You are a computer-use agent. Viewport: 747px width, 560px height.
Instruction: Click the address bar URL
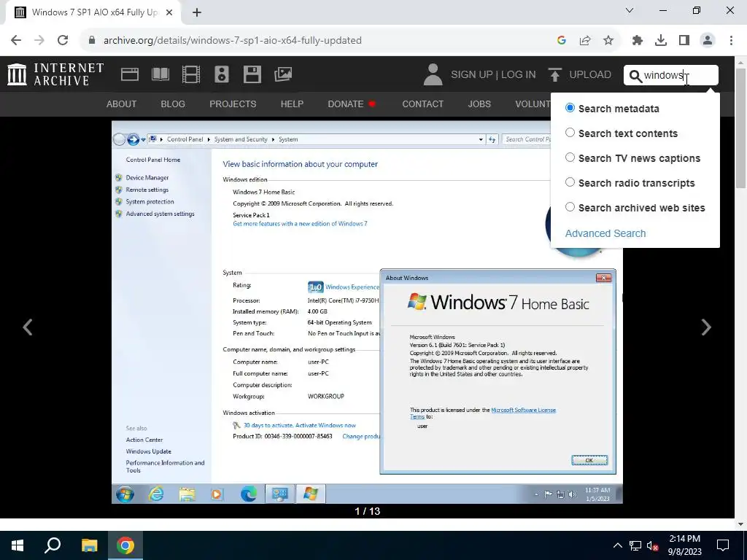(233, 41)
